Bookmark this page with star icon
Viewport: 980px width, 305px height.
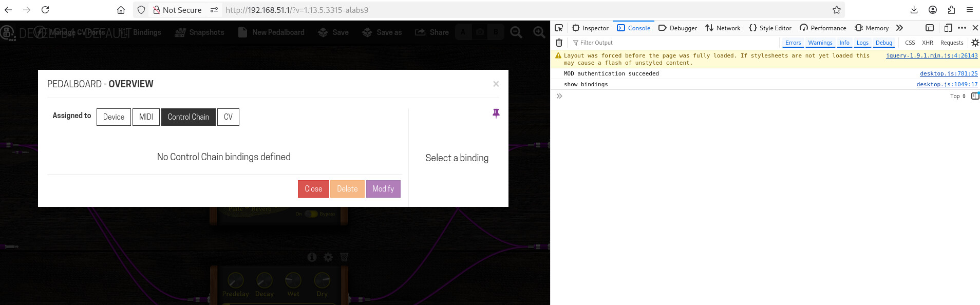tap(837, 10)
